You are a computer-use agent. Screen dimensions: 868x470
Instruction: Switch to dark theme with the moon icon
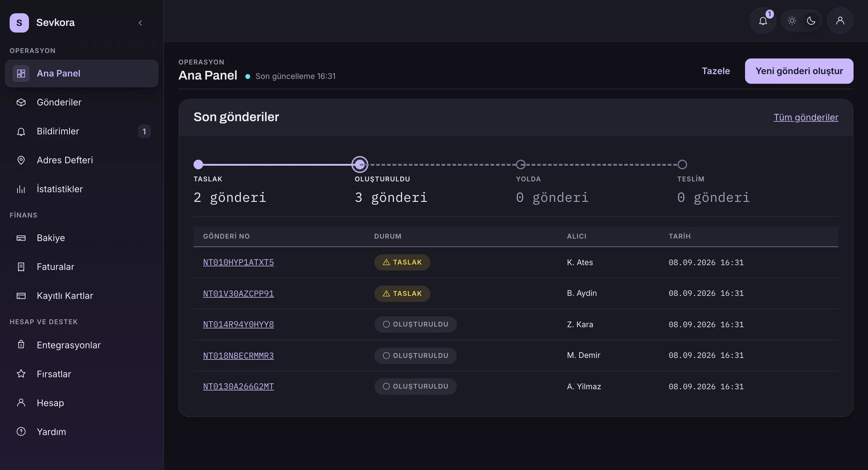click(x=811, y=21)
